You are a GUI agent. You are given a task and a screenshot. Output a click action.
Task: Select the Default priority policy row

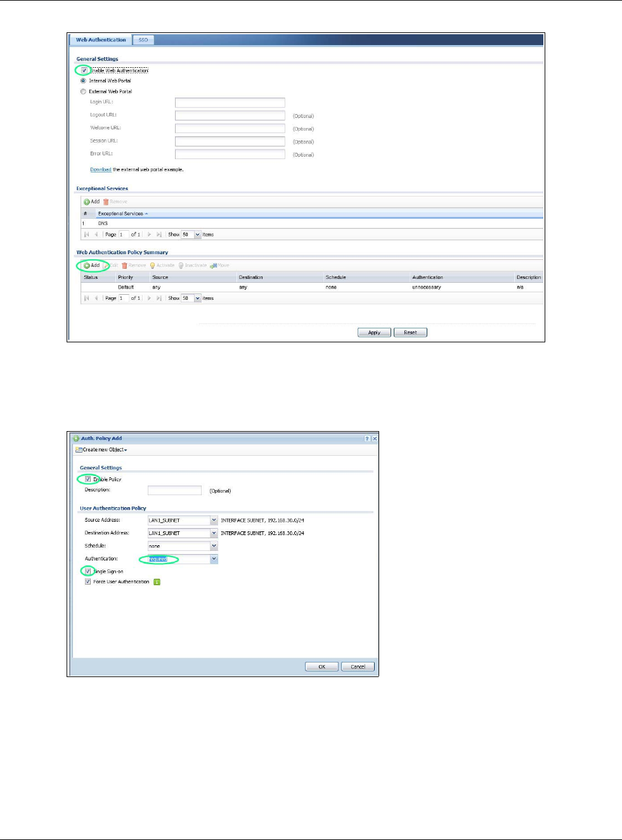(x=312, y=287)
